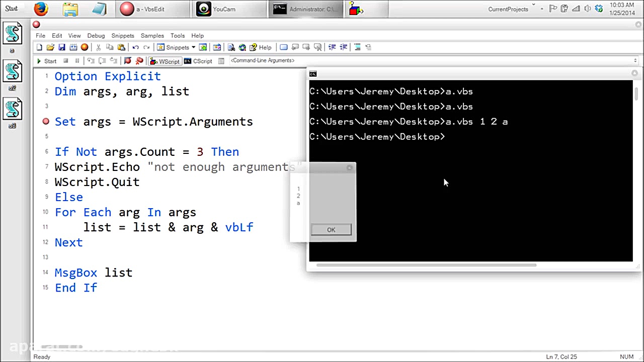Undo the last edit
Viewport: 644px width, 362px height.
coord(135,47)
